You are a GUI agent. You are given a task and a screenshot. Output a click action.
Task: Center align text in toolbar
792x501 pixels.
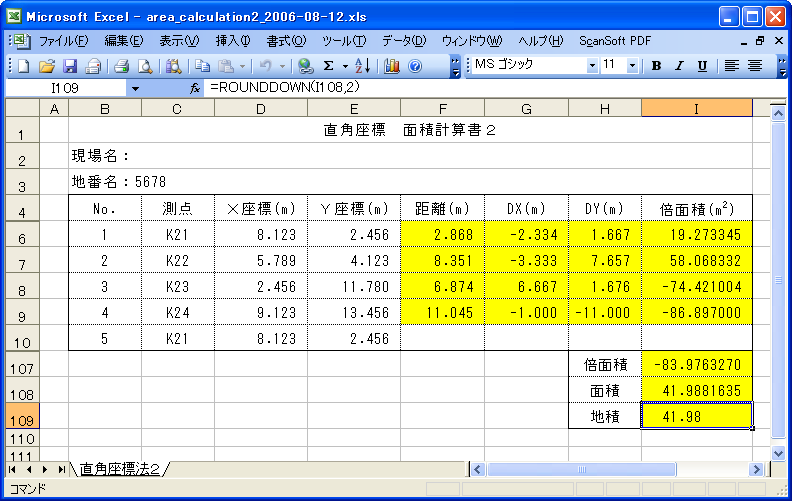pyautogui.click(x=755, y=66)
